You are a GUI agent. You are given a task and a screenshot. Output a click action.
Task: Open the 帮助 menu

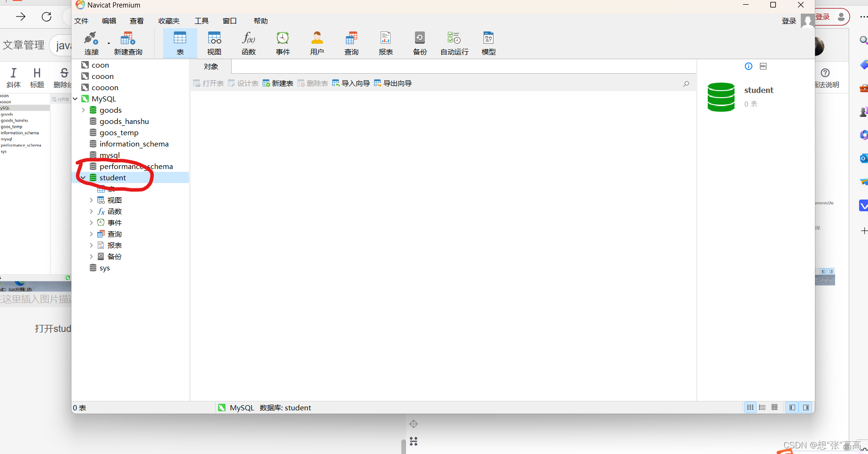pos(261,21)
